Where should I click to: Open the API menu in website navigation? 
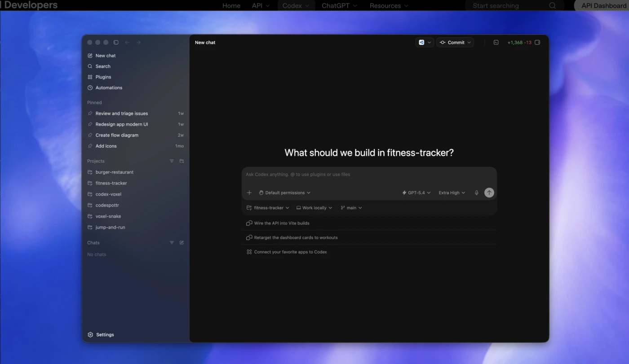coord(261,6)
